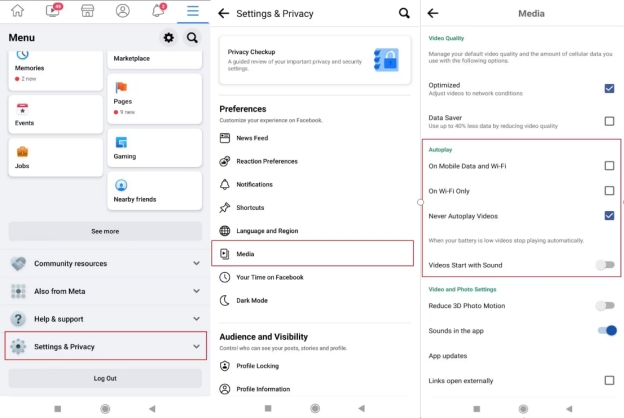This screenshot has height=418, width=624.
Task: Open the Profile tab icon
Action: pyautogui.click(x=123, y=10)
